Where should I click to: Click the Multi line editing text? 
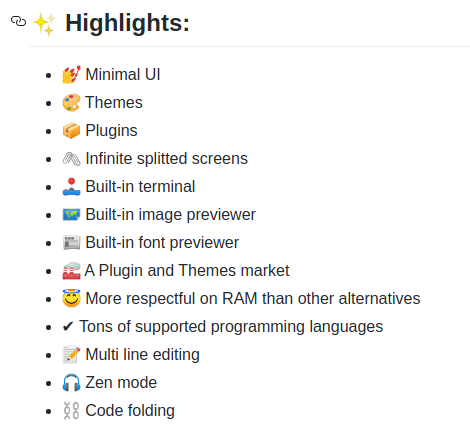142,354
